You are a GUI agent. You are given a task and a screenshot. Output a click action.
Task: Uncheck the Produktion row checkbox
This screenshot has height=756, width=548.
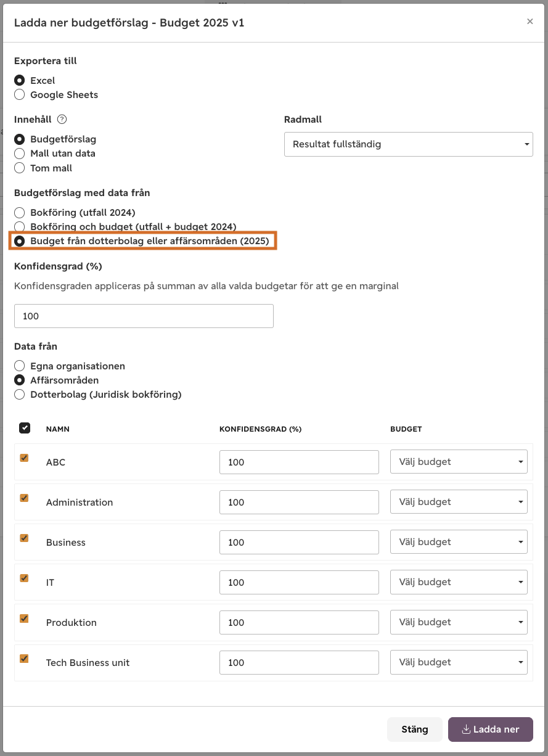(24, 618)
